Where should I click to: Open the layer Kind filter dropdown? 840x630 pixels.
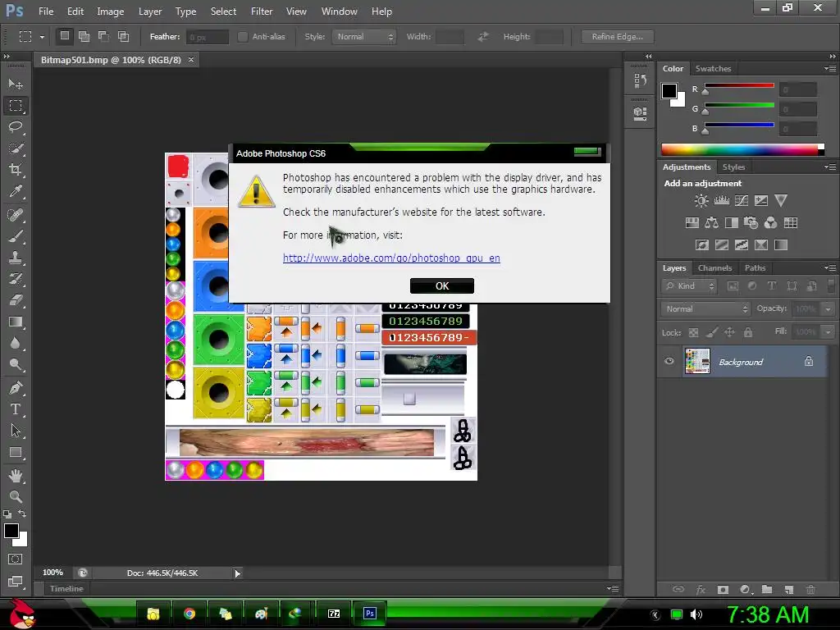pos(689,286)
